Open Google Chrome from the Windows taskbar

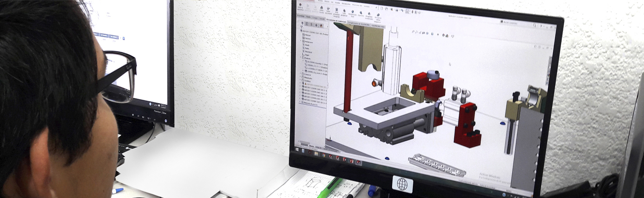coord(324,155)
